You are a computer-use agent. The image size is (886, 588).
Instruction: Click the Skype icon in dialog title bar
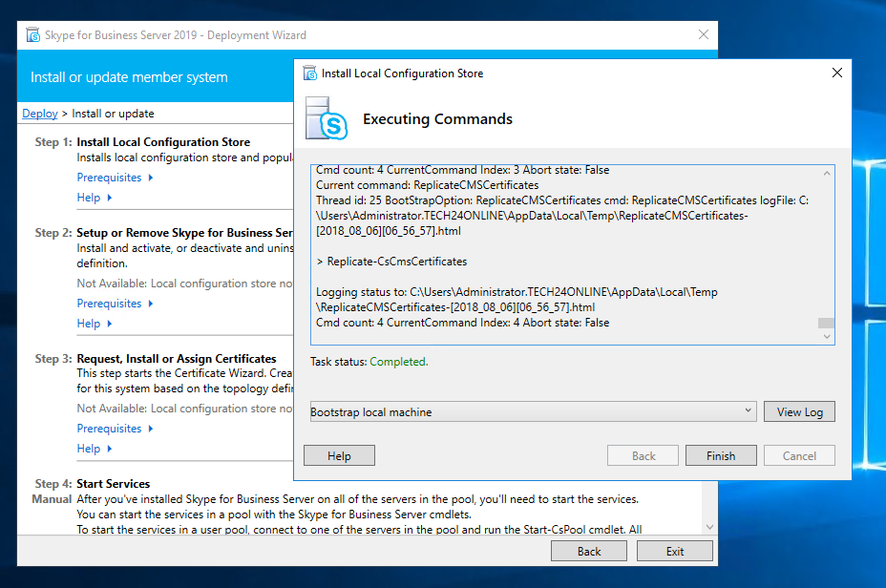(310, 73)
